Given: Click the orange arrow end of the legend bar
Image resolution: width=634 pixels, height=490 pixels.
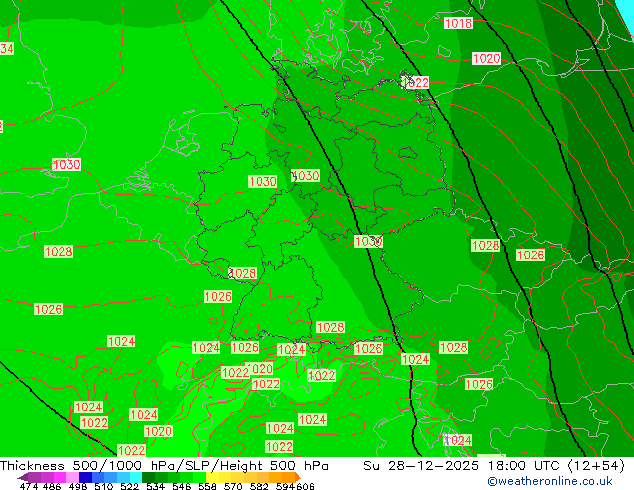Looking at the screenshot, I should coord(298,477).
